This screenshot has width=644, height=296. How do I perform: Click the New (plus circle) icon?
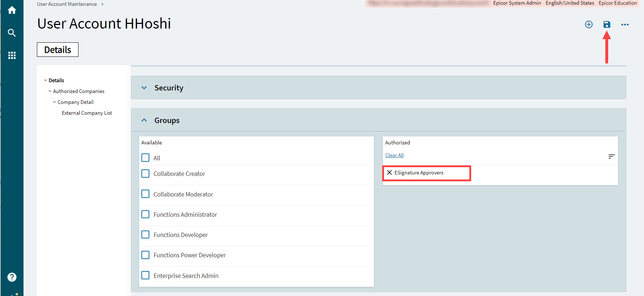[x=589, y=25]
